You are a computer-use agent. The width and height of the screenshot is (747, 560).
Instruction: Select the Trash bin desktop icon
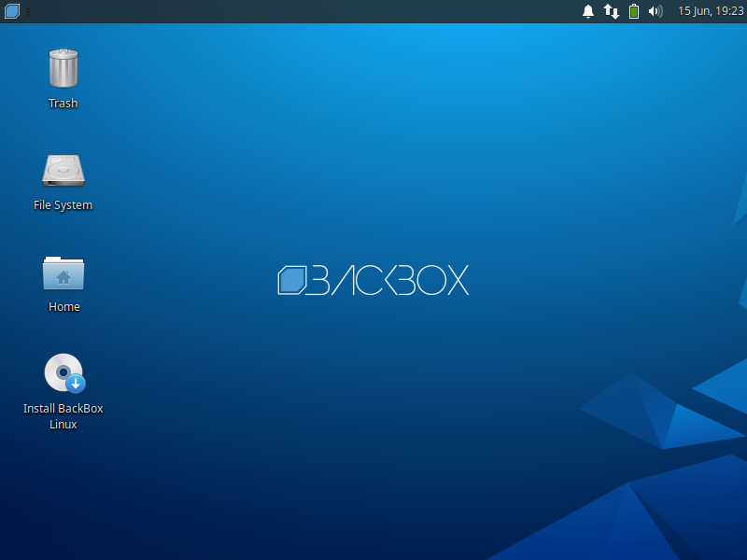[x=63, y=69]
